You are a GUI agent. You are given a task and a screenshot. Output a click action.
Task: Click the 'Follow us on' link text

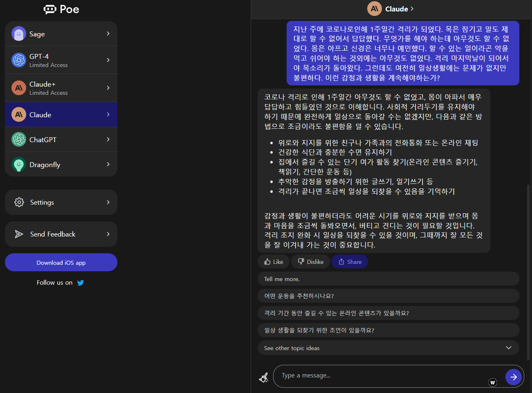click(54, 283)
